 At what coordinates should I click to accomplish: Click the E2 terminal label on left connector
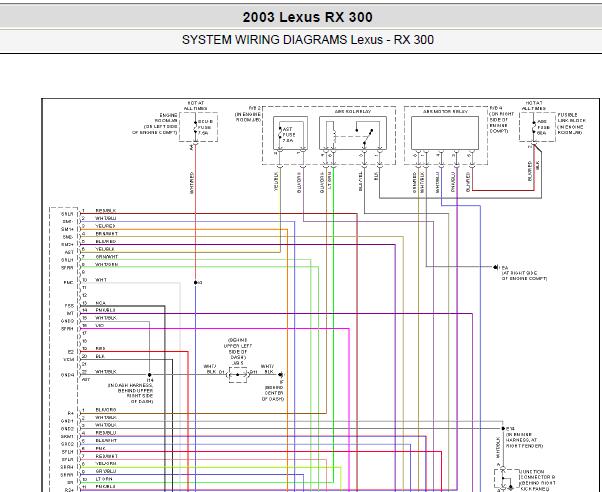point(71,352)
